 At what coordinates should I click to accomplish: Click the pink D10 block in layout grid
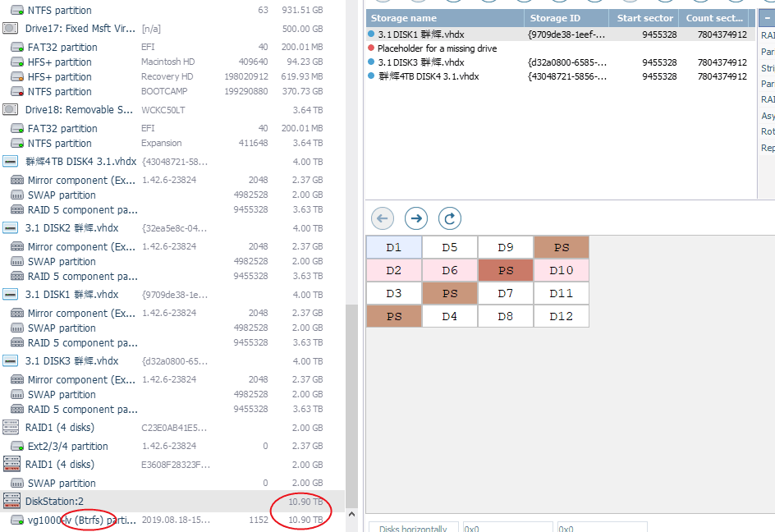pyautogui.click(x=562, y=270)
